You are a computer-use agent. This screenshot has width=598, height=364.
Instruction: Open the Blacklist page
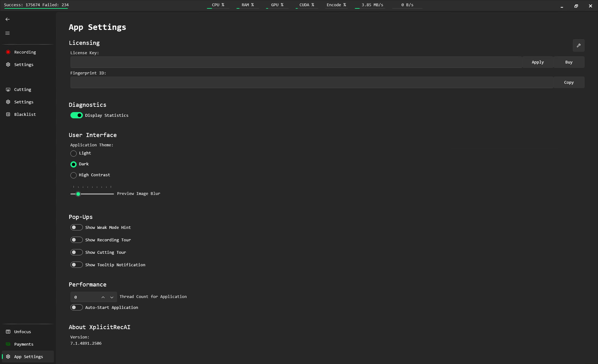(25, 114)
